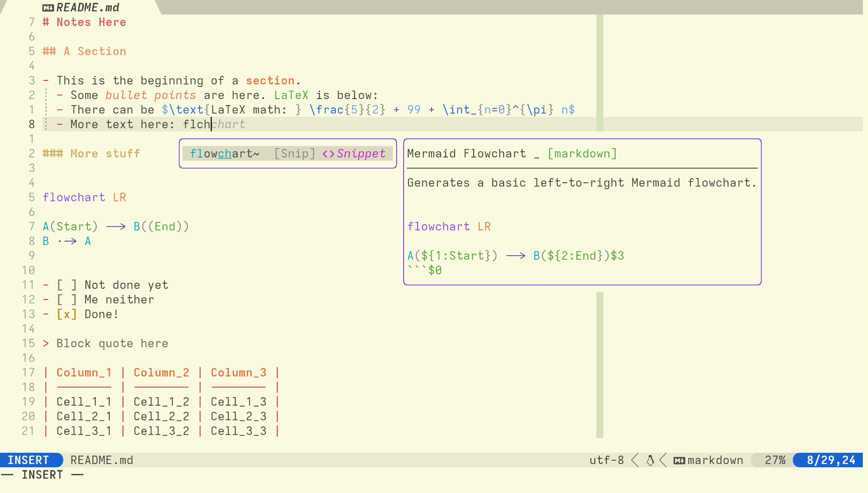
Task: Click 'flowchart LR' in the docs popup
Action: tap(449, 227)
